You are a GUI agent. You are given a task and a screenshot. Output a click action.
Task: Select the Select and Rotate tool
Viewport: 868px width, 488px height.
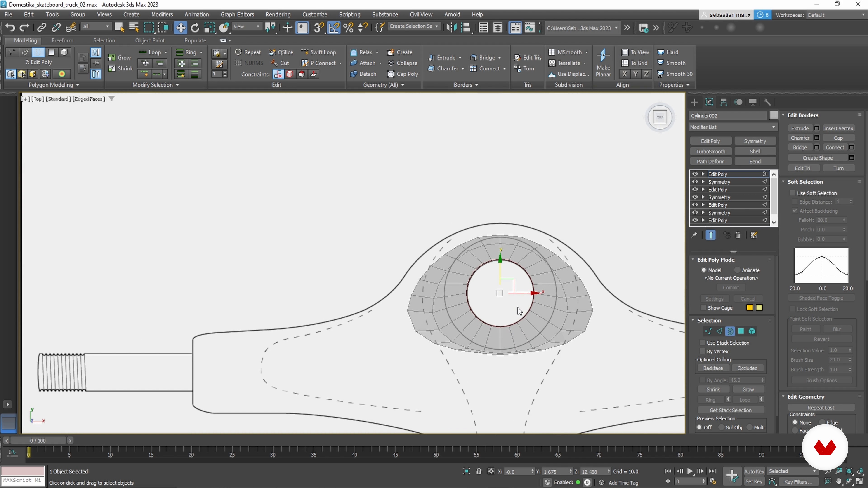[195, 28]
